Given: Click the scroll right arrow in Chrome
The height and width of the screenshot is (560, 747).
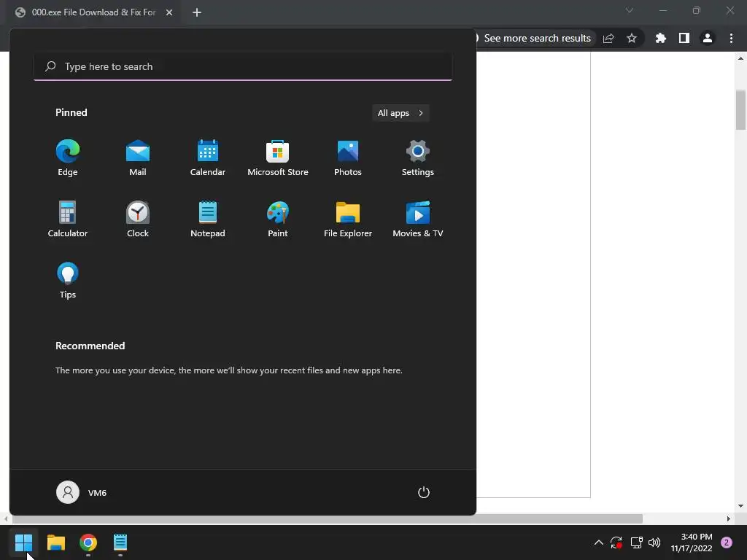Looking at the screenshot, I should 729,518.
